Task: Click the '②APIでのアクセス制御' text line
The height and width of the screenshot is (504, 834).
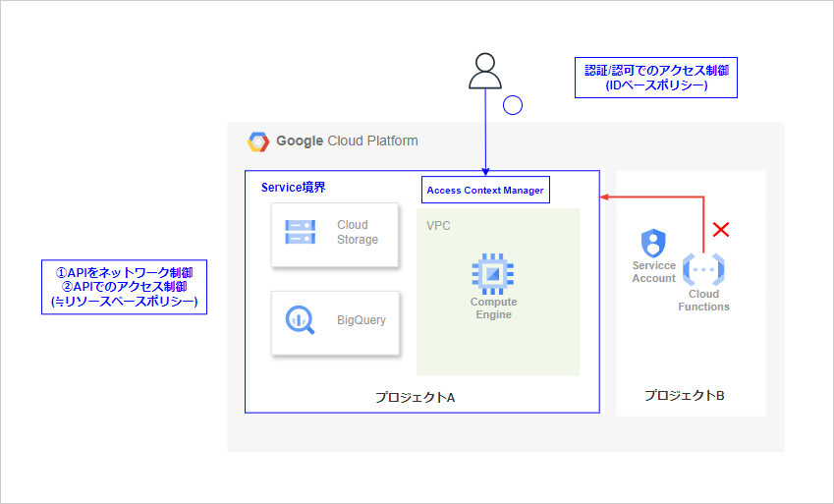Action: (x=124, y=287)
